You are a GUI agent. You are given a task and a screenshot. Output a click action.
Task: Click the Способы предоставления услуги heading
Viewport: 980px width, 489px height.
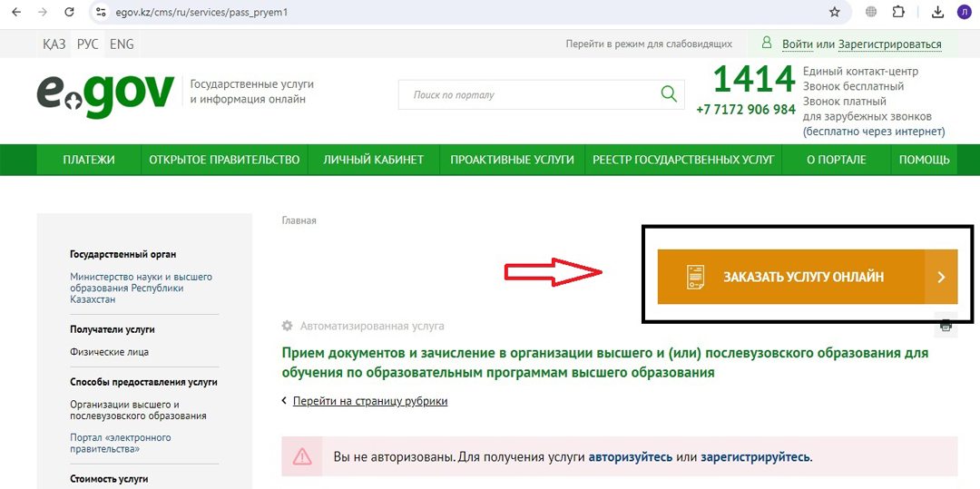tap(143, 382)
